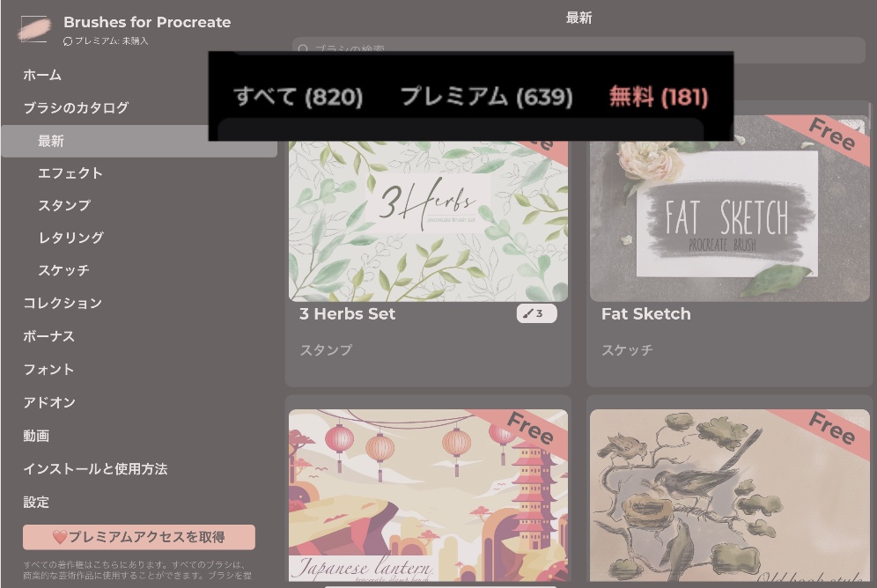The image size is (877, 588).
Task: Select the スタンプ category in sidebar
Action: pos(63,205)
